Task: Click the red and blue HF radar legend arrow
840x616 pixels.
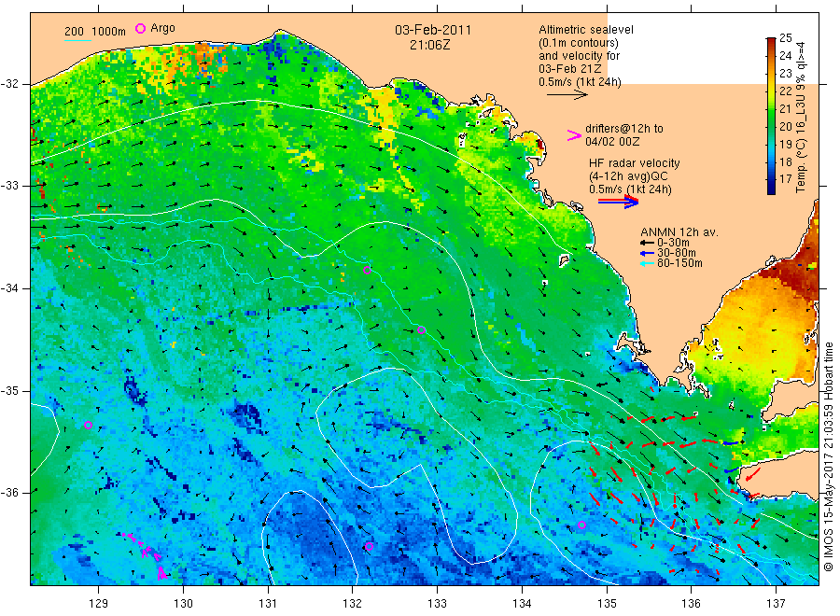Action: click(x=618, y=202)
